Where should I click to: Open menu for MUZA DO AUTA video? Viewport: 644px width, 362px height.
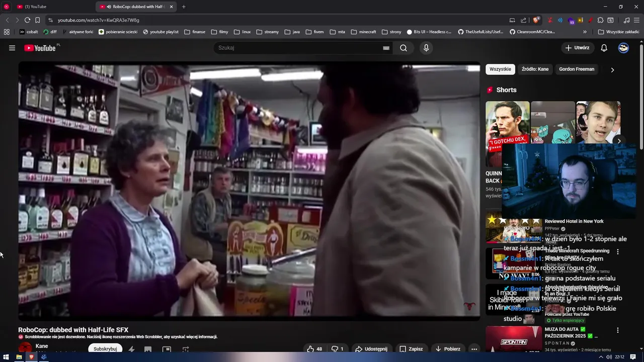(x=618, y=330)
